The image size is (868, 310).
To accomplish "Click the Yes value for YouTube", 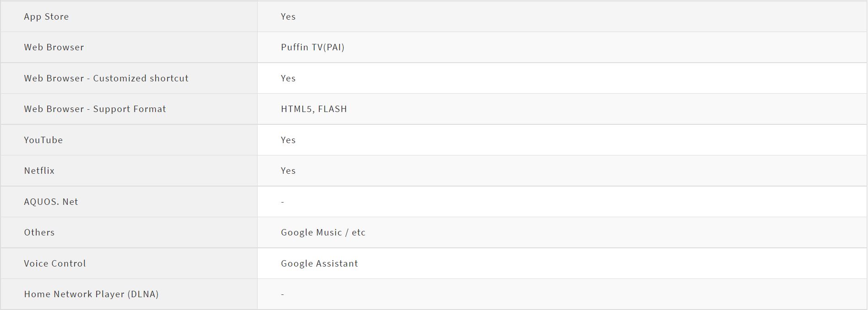I will 288,140.
